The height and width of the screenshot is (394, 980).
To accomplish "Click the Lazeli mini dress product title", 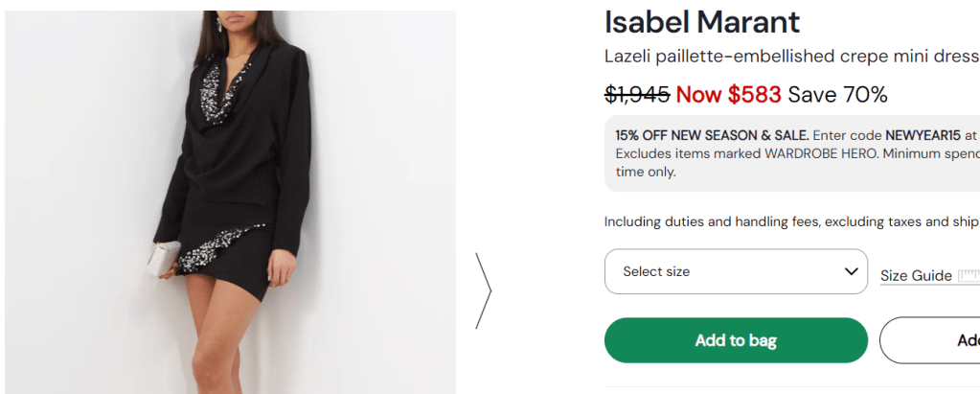I will [791, 57].
